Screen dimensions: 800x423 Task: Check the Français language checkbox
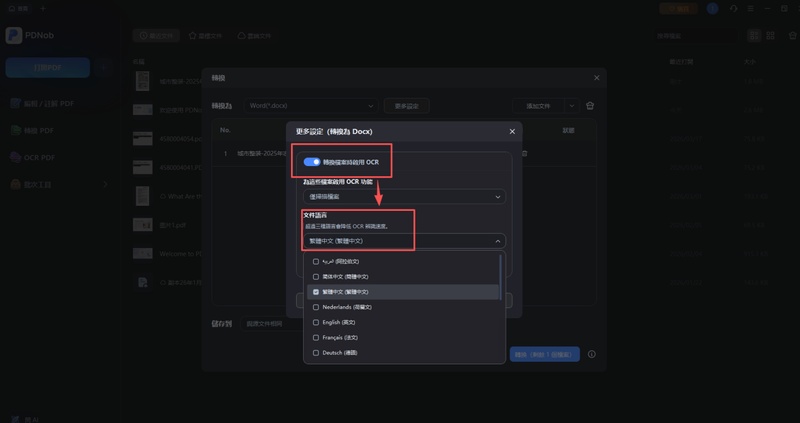tap(316, 338)
